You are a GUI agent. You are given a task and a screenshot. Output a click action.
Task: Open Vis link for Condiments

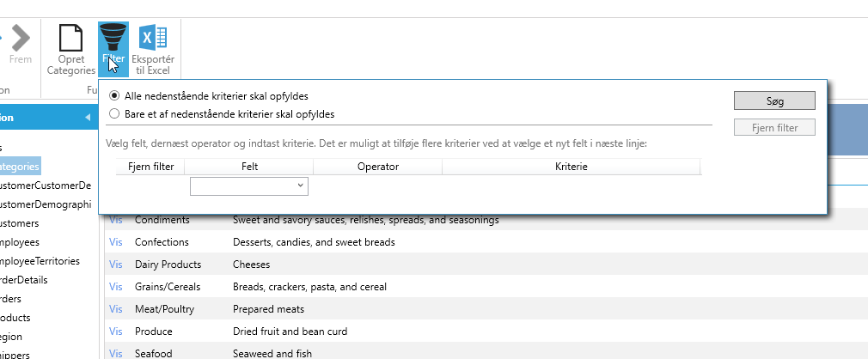point(116,220)
